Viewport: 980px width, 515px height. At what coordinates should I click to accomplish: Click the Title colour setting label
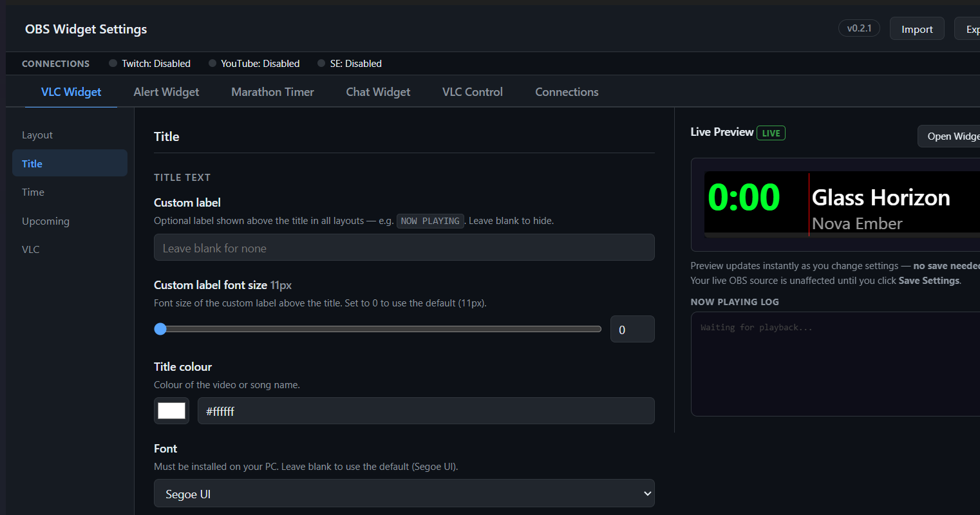[183, 367]
